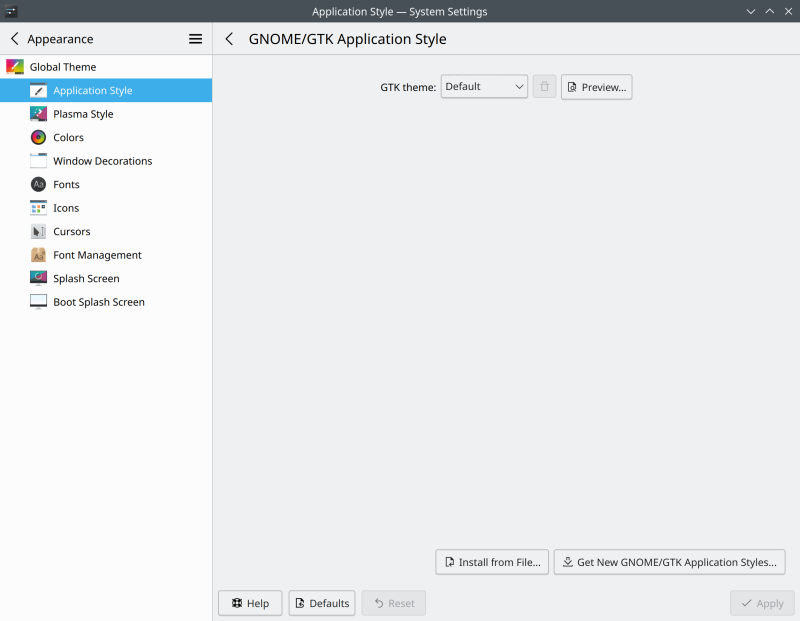Open the GTK theme dropdown
Viewport: 800px width, 621px height.
[484, 87]
